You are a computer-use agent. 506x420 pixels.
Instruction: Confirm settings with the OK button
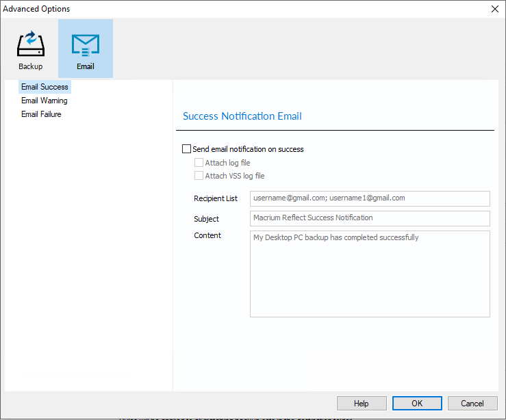click(x=417, y=404)
